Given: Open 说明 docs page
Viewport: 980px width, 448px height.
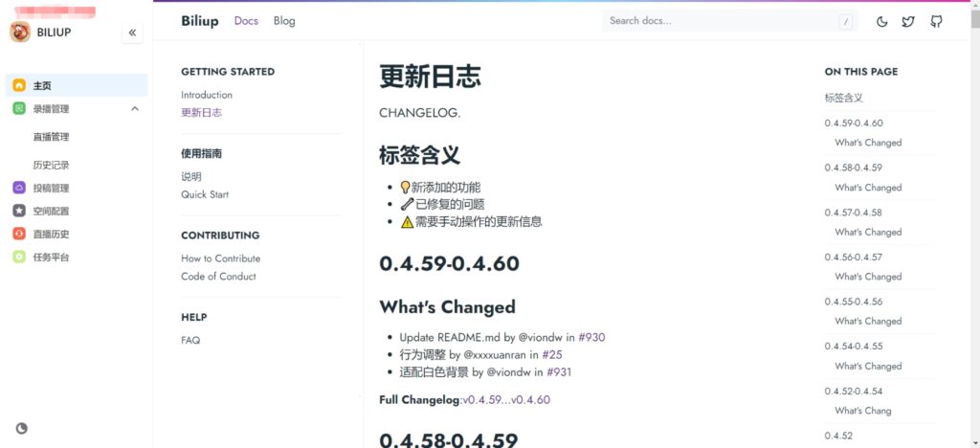Looking at the screenshot, I should tap(191, 177).
